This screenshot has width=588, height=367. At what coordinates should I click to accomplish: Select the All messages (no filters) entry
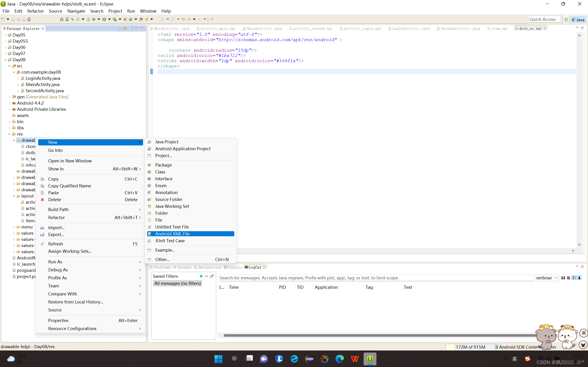[177, 283]
